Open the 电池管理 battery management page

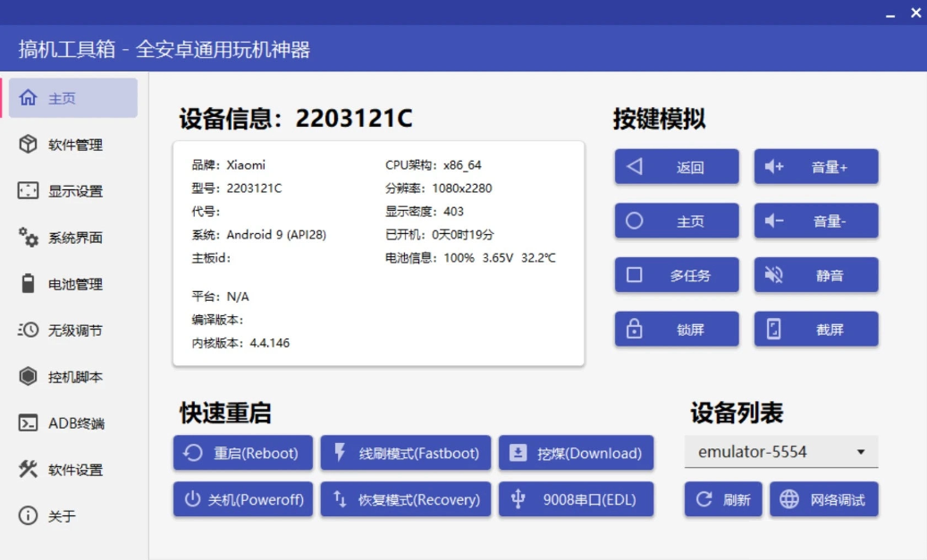58,283
